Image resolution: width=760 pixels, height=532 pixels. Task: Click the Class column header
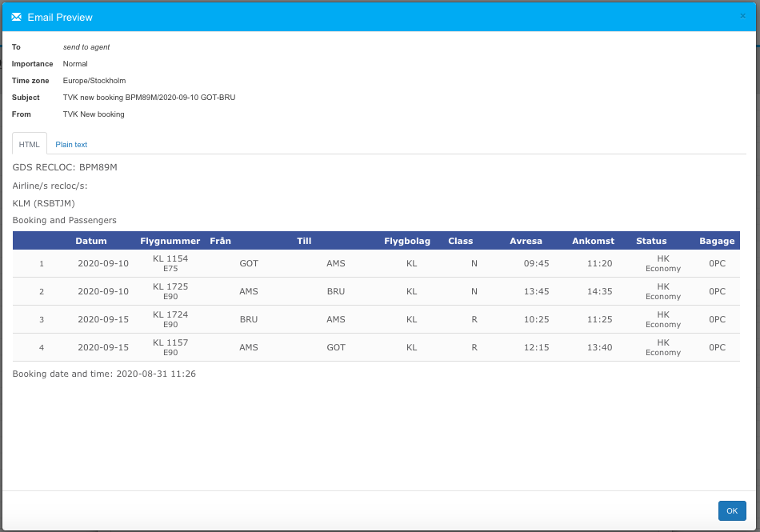tap(460, 241)
